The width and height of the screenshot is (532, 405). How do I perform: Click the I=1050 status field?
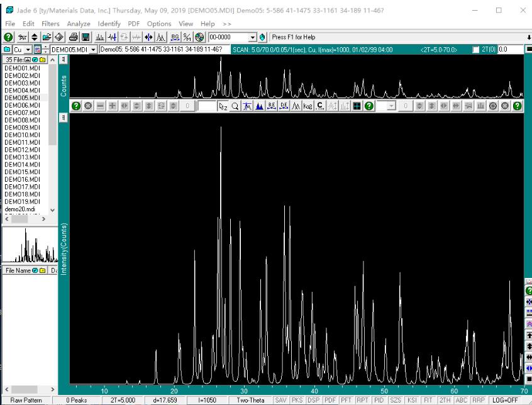[208, 400]
